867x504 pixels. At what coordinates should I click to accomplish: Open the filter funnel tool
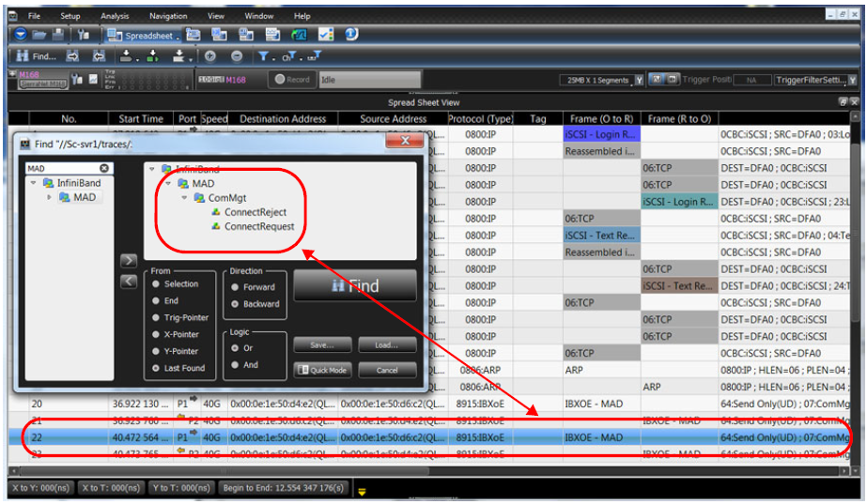(263, 55)
